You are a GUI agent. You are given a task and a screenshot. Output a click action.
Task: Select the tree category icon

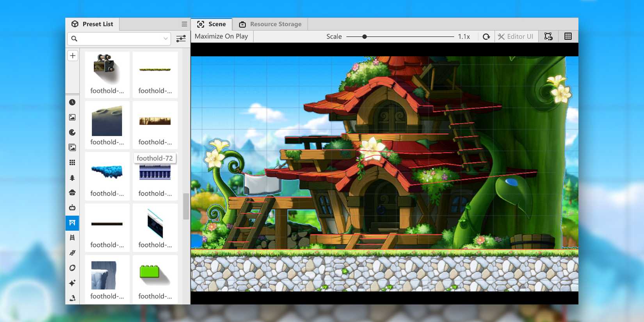pos(72,178)
